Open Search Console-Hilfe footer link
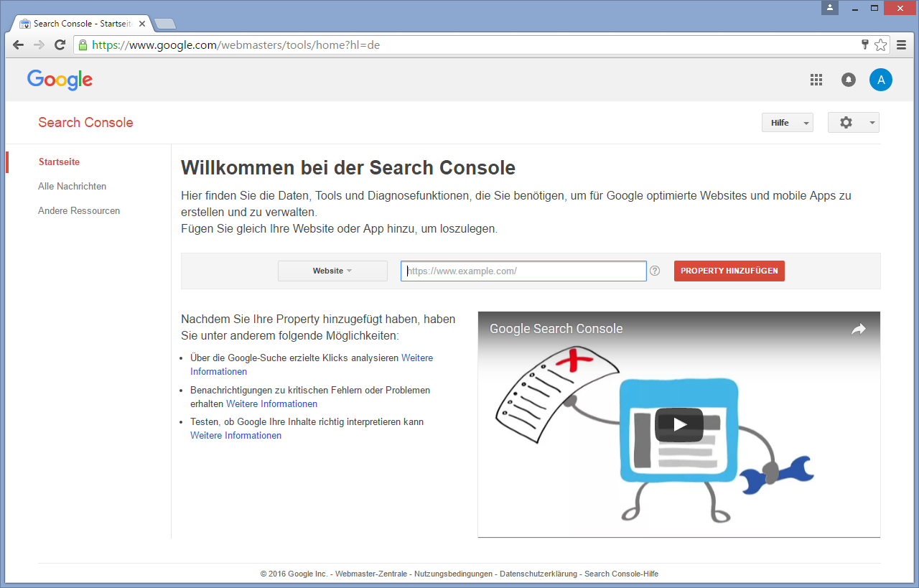 [621, 574]
